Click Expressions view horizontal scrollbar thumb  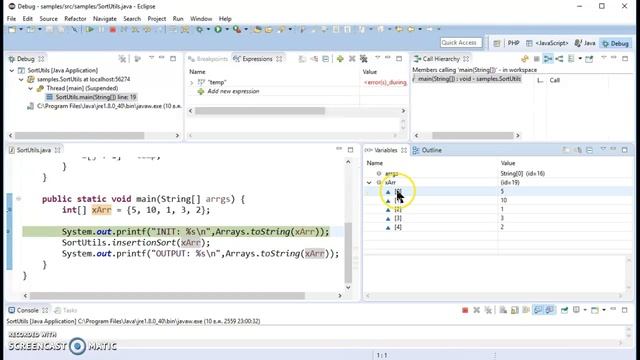[x=260, y=111]
